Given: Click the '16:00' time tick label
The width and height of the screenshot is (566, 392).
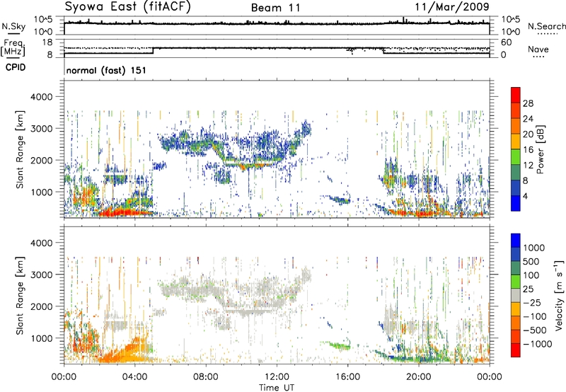Looking at the screenshot, I should click(x=347, y=377).
